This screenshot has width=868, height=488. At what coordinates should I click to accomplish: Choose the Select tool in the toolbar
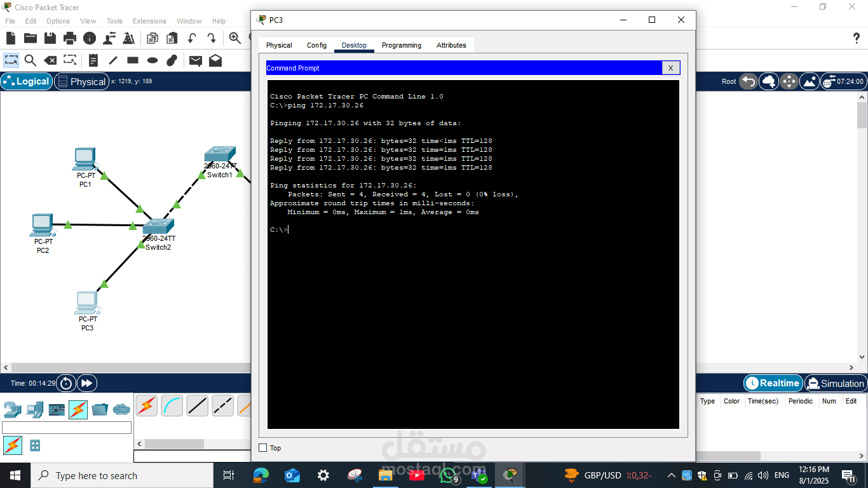pyautogui.click(x=11, y=60)
